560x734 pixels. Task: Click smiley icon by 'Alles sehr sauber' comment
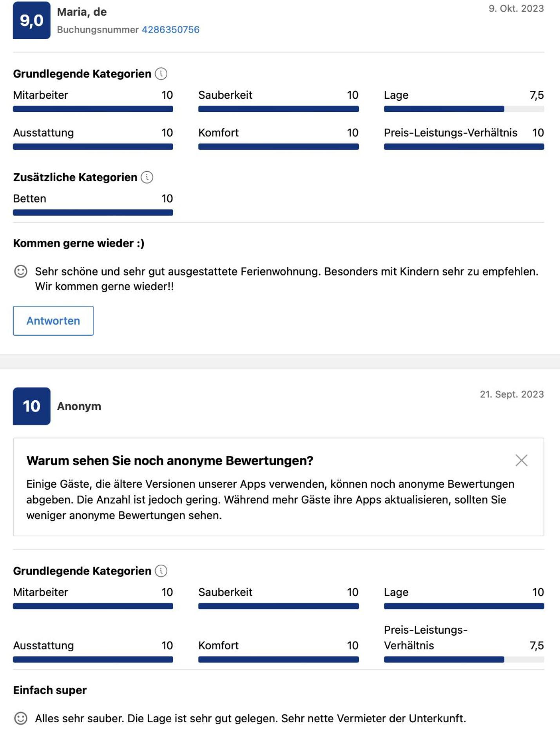coord(21,718)
